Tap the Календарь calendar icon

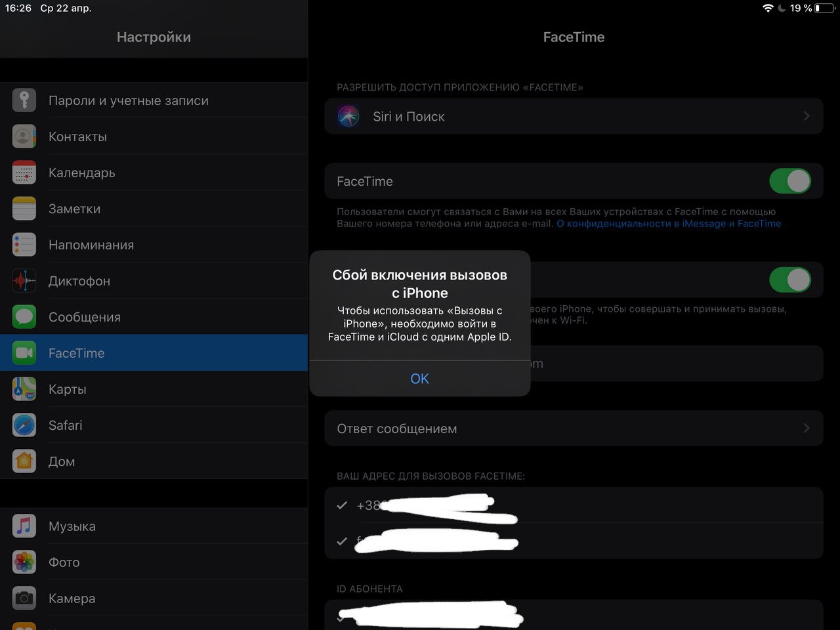tap(24, 173)
